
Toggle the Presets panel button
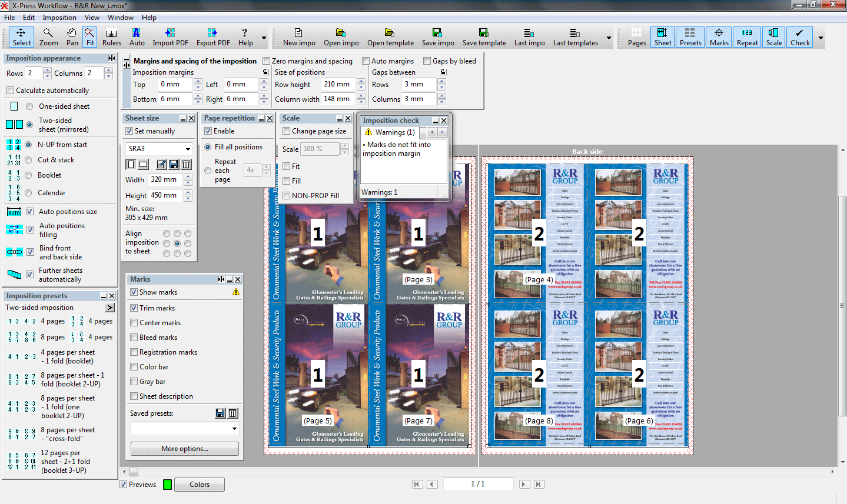click(x=690, y=37)
